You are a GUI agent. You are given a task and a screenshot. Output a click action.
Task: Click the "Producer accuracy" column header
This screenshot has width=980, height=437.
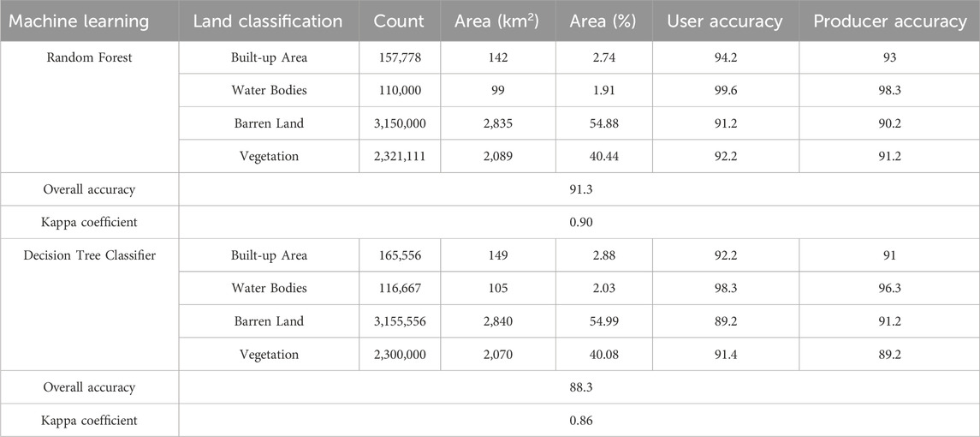point(890,21)
